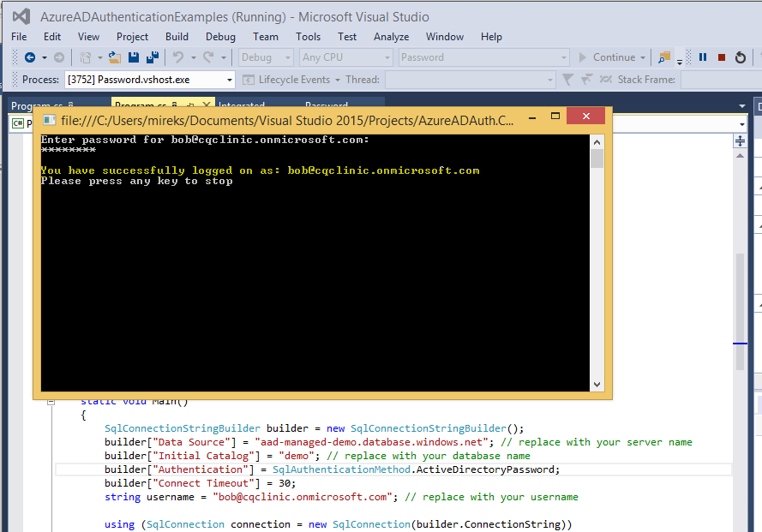Click the Find in Files icon
762x532 pixels.
[663, 57]
